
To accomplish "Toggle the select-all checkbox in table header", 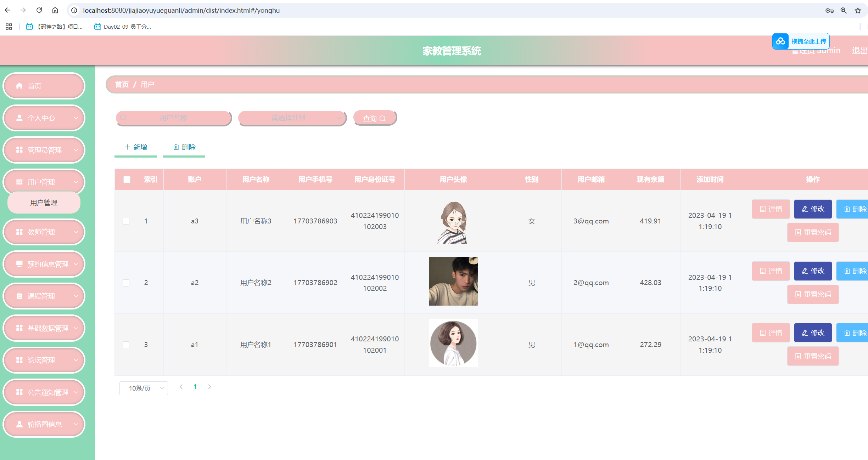I will click(x=127, y=180).
